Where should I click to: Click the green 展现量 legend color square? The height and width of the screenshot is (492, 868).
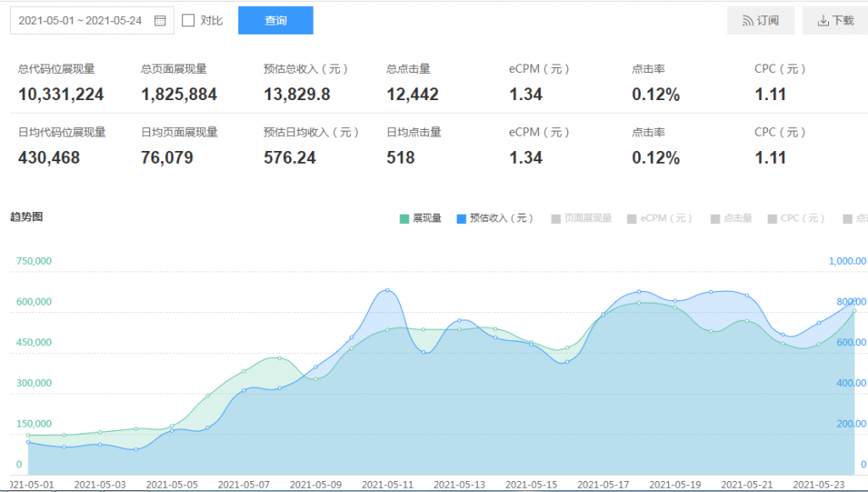pyautogui.click(x=404, y=219)
